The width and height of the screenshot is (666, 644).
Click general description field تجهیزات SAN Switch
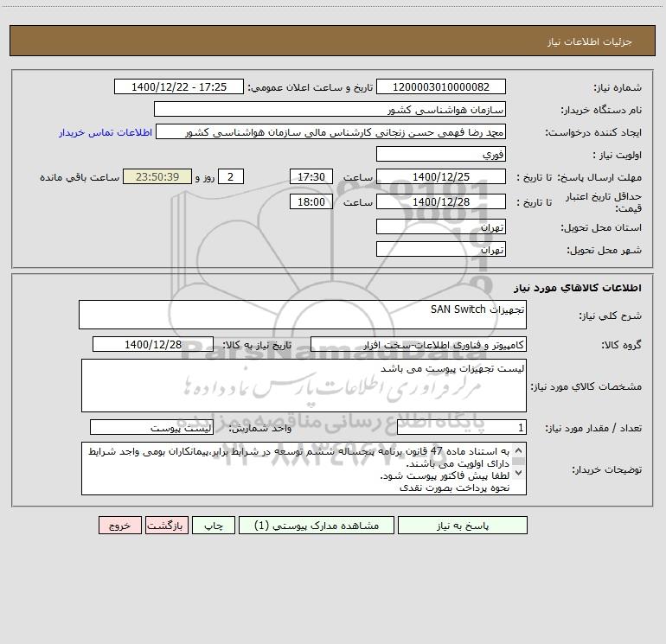click(x=303, y=315)
